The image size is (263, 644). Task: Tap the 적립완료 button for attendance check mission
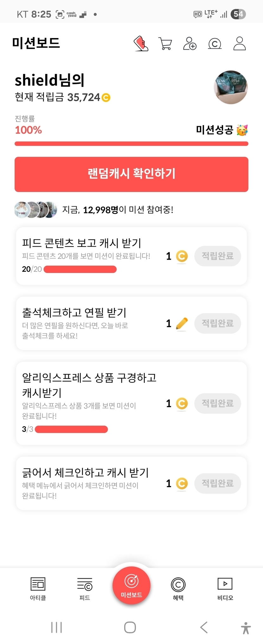[217, 323]
